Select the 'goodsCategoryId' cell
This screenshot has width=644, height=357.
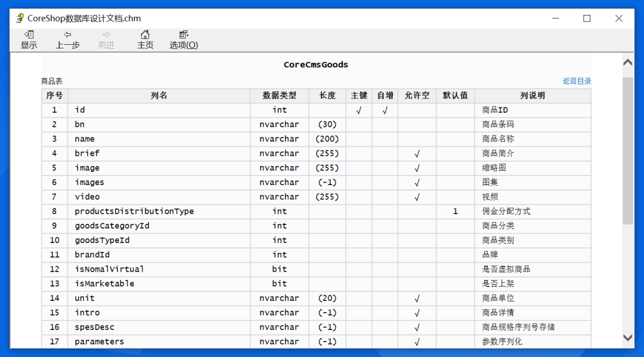point(159,226)
